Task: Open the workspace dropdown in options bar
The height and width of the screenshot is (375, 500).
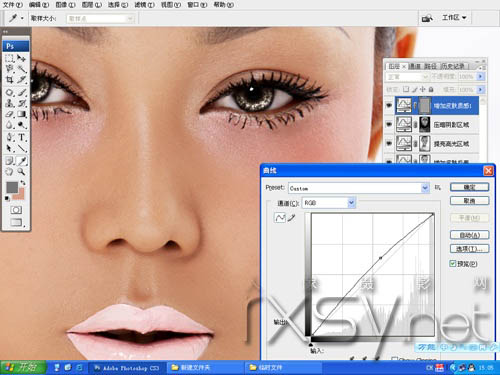Action: tap(454, 17)
